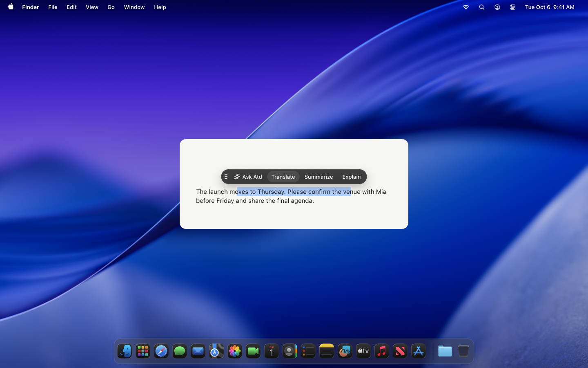Open App Store from the Dock
Screen dimensions: 588x368
tap(419, 351)
